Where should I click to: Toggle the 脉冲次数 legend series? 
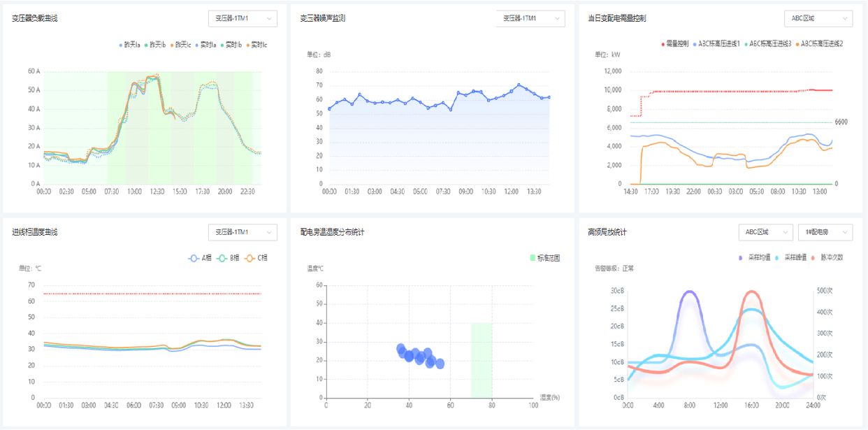(827, 257)
